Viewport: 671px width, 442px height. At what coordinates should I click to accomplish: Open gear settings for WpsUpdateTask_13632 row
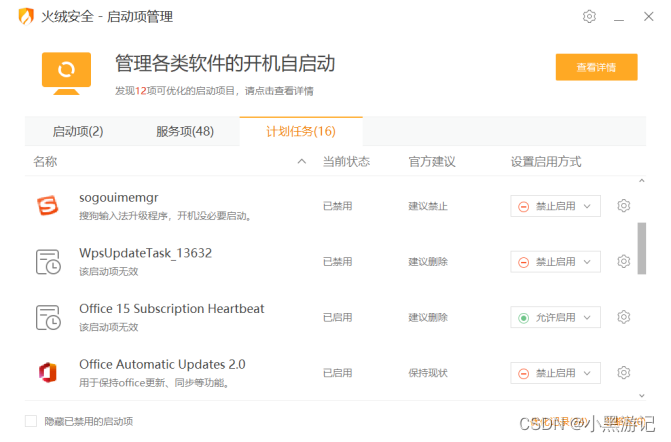(x=623, y=261)
